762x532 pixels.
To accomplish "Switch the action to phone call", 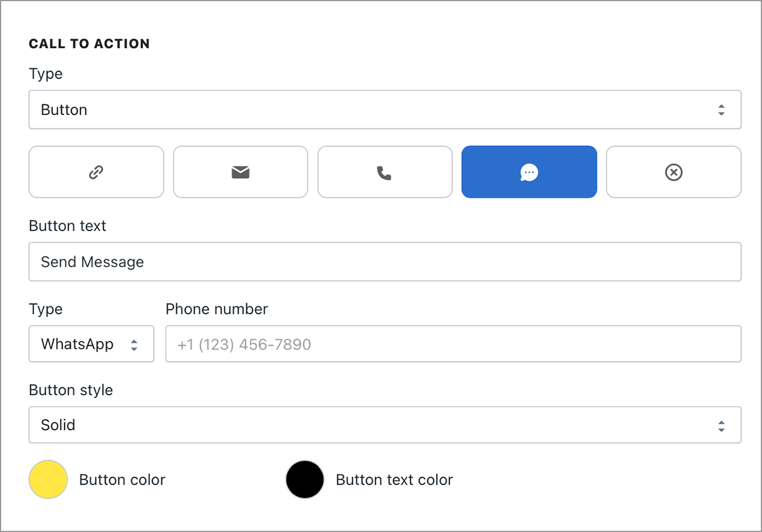I will pyautogui.click(x=385, y=172).
